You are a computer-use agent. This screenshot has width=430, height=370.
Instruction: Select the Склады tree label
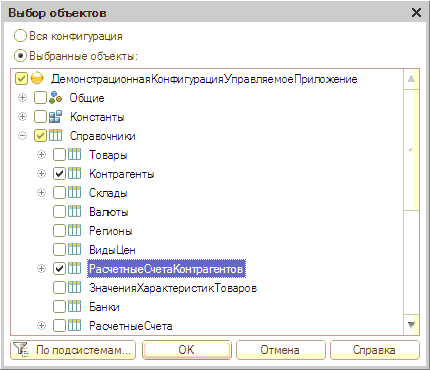[108, 193]
